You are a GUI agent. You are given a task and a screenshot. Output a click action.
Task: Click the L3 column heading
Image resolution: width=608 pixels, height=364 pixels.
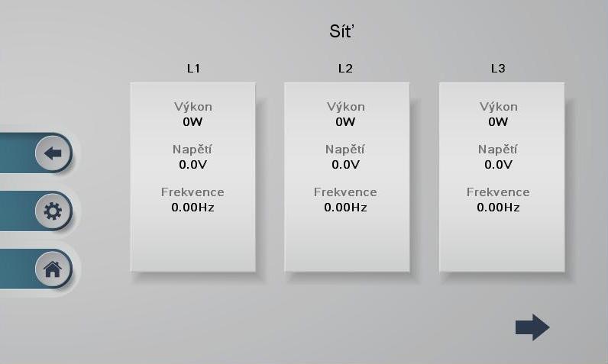[x=498, y=69]
